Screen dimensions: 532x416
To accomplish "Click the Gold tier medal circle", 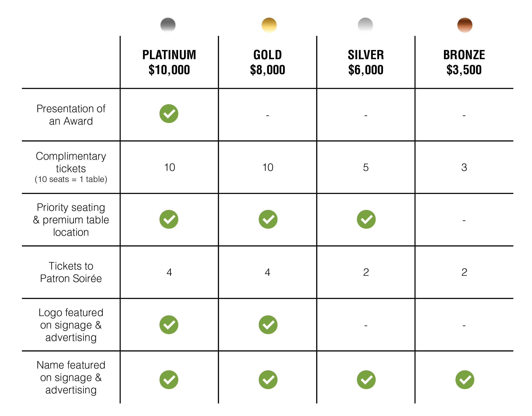I will coord(269,25).
